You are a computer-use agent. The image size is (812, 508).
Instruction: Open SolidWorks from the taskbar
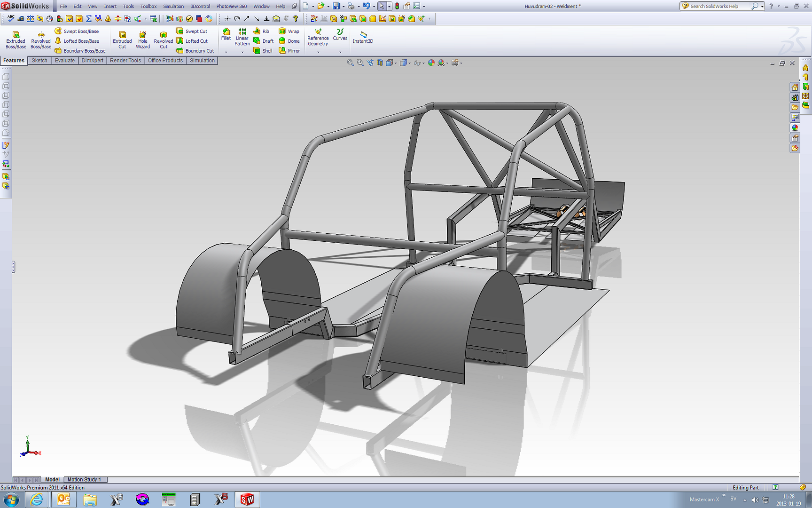247,499
